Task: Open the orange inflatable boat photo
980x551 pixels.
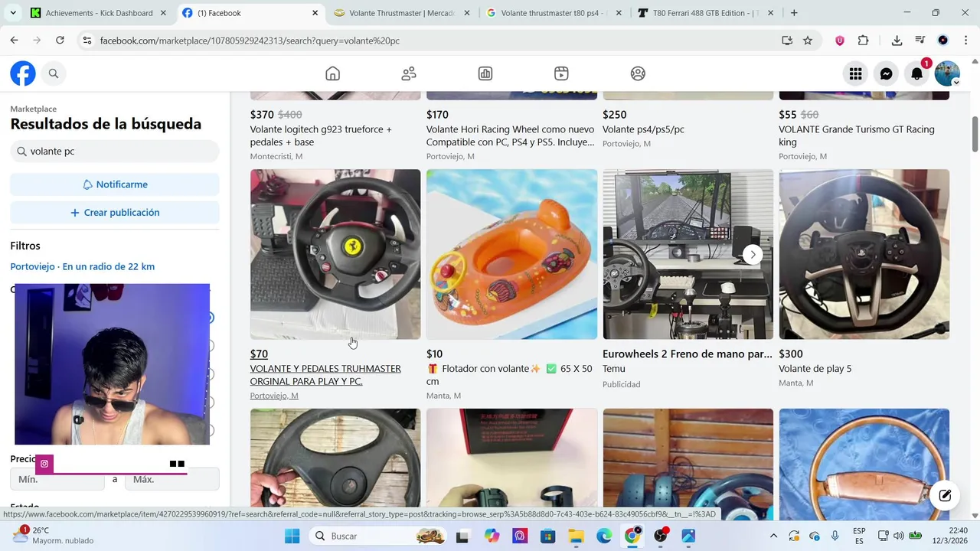Action: point(511,254)
